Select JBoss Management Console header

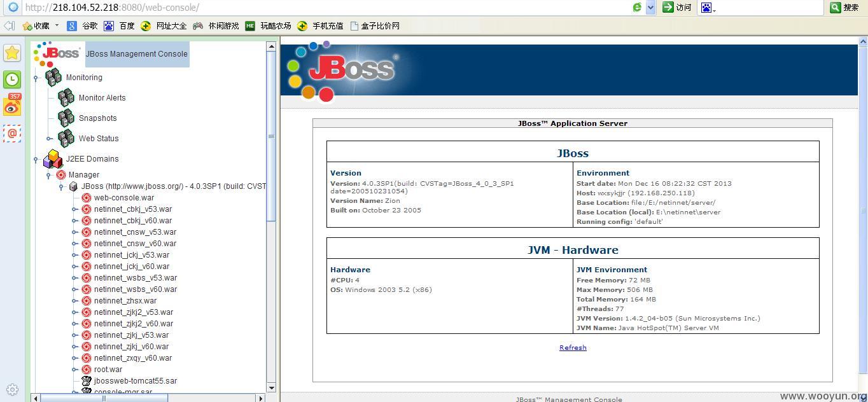(137, 54)
